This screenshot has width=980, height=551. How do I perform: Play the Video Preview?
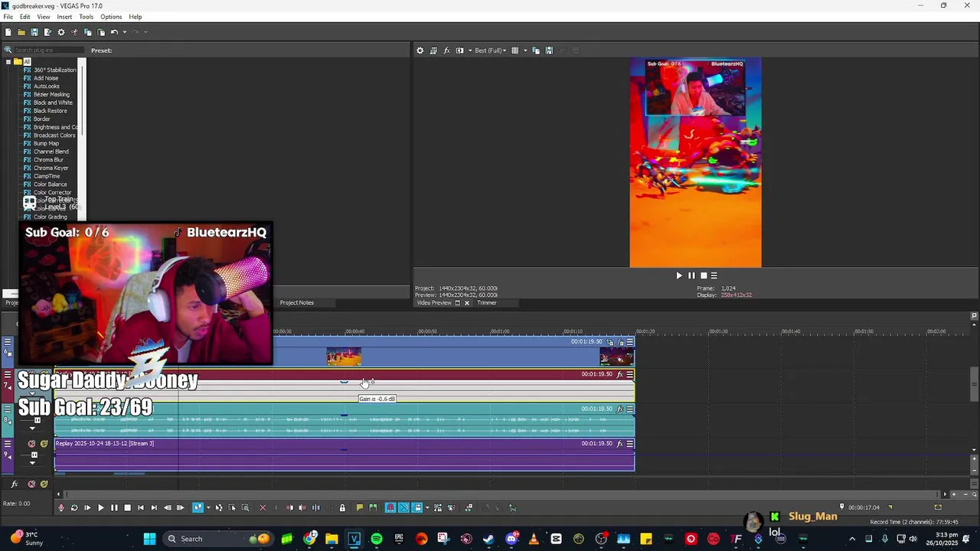pos(678,275)
